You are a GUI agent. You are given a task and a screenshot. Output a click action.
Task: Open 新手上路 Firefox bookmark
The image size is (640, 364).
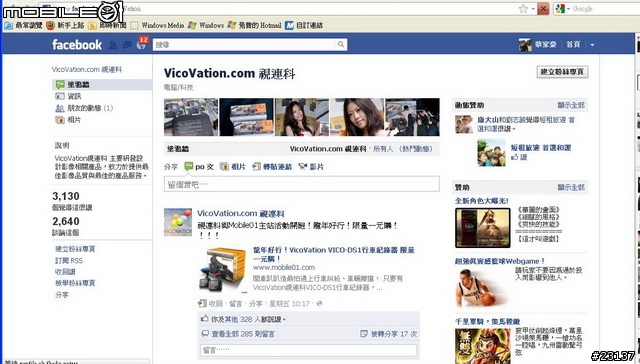coord(65,25)
